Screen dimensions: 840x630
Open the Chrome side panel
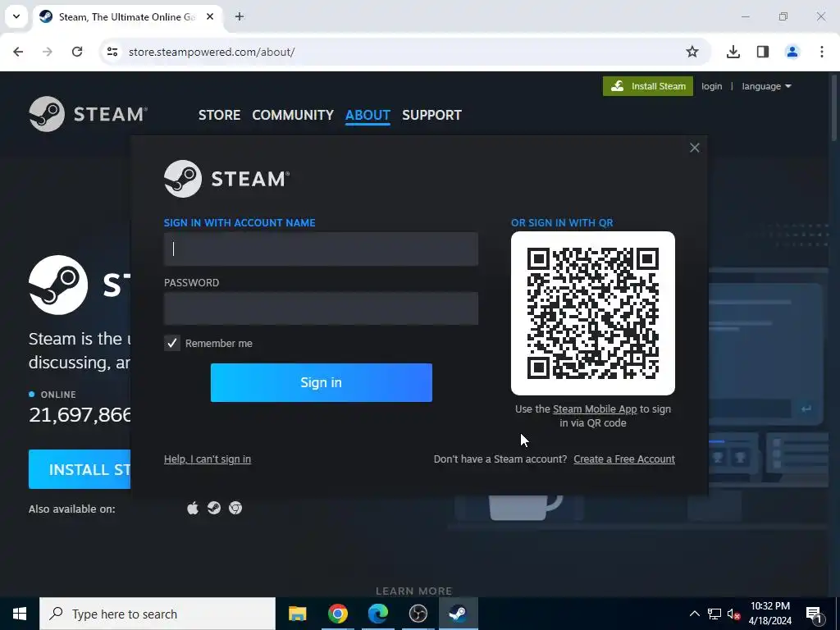763,52
